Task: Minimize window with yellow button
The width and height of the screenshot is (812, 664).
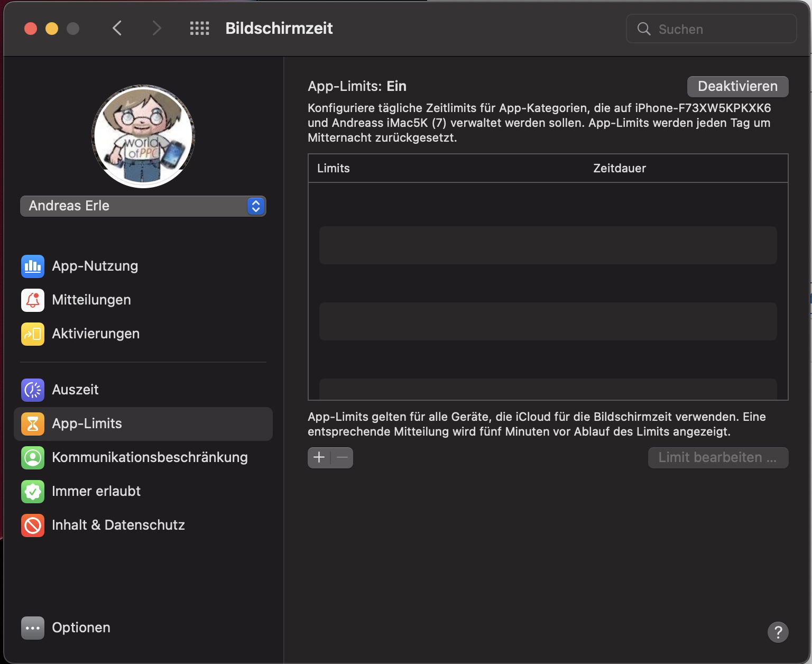Action: pos(52,29)
